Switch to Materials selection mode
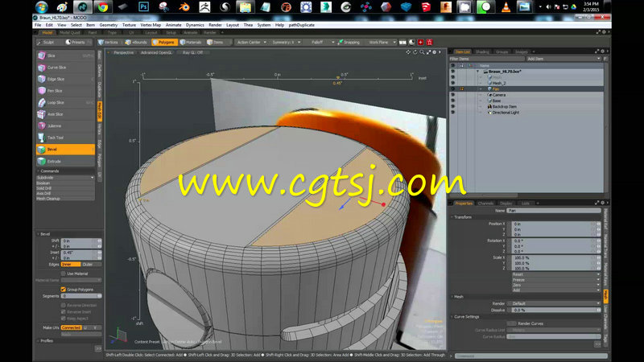 point(191,43)
